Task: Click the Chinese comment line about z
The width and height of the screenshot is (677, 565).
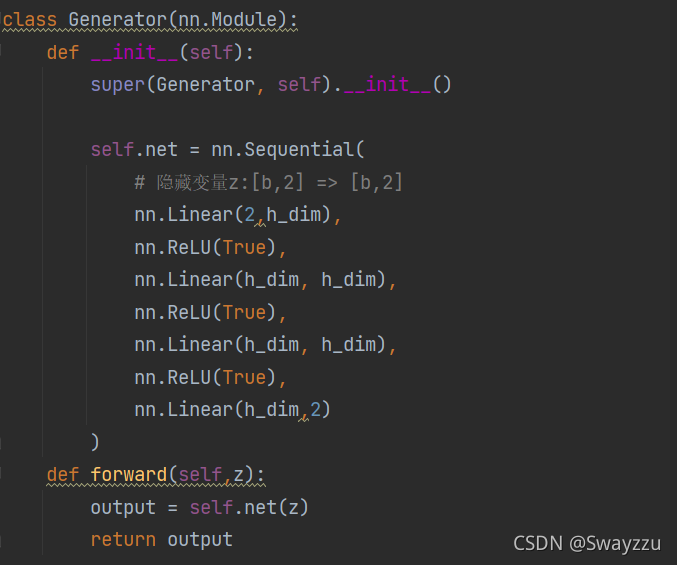Action: tap(268, 182)
